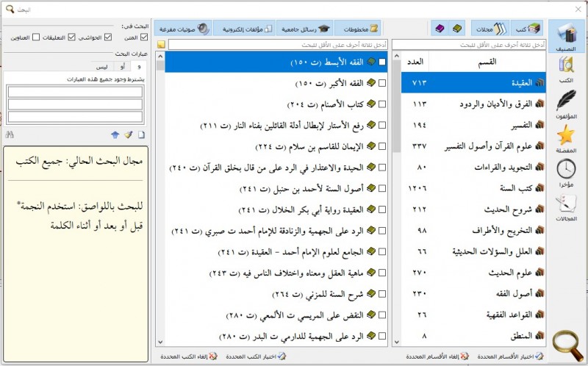The width and height of the screenshot is (588, 366).
Task: Check the الفقه الأكبر book checkbox
Action: pyautogui.click(x=382, y=83)
